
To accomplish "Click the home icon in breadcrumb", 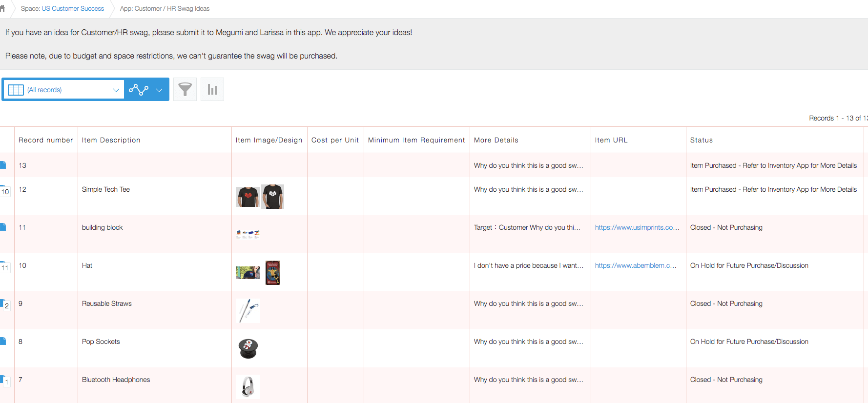I will (x=2, y=8).
